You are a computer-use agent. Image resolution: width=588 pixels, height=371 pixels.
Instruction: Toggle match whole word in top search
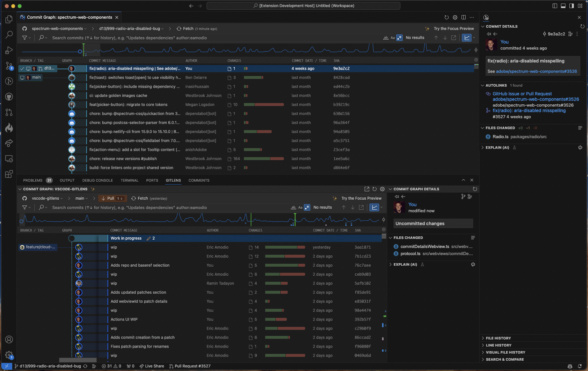[386, 38]
